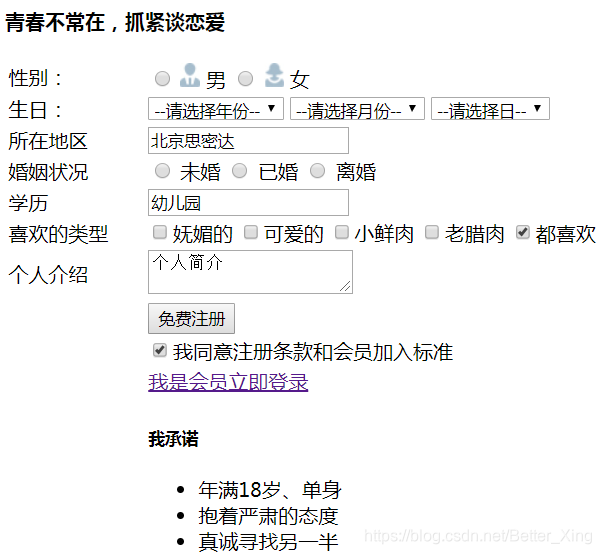Click the 学历 input showing 幼儿园

pyautogui.click(x=248, y=202)
